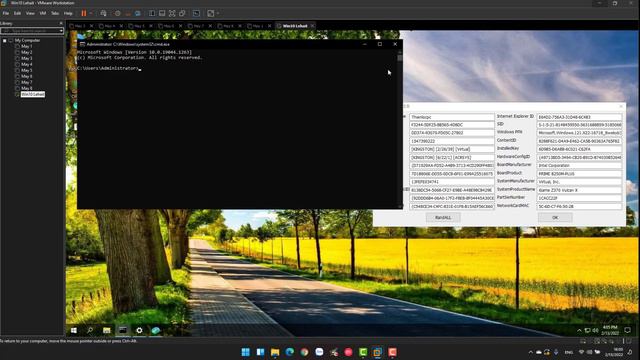Click VMware Workstation icon on host taskbar
This screenshot has height=360, width=640.
378,352
